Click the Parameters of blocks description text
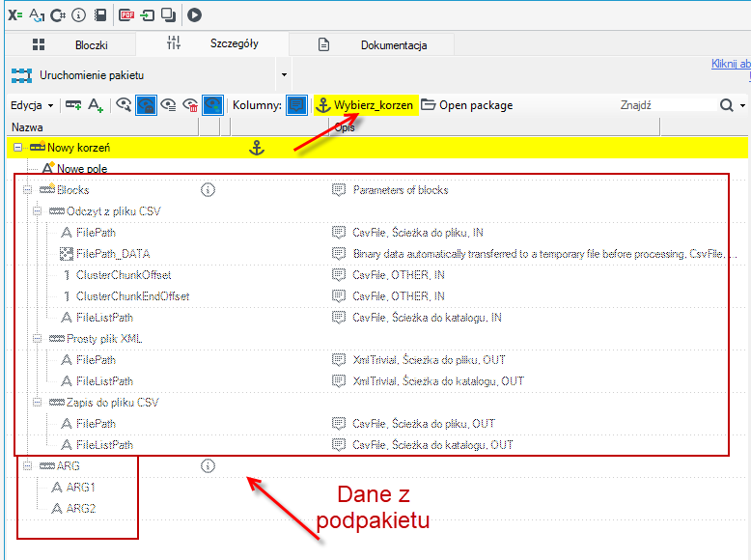Image resolution: width=751 pixels, height=560 pixels. coord(401,190)
